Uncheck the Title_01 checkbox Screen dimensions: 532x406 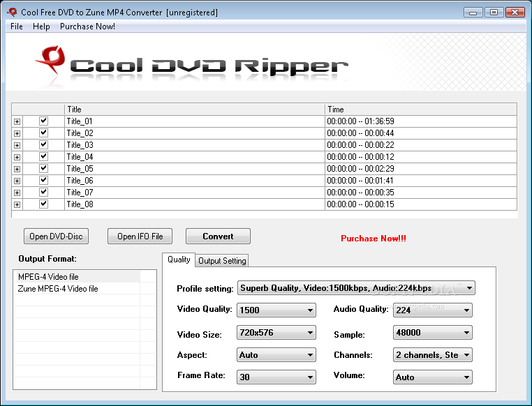(43, 121)
